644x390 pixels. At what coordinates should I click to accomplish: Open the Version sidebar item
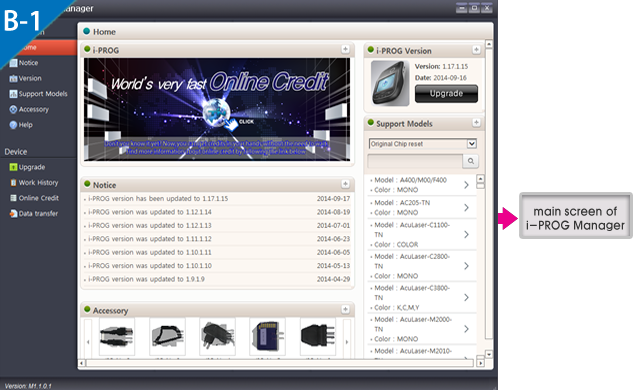click(x=25, y=78)
